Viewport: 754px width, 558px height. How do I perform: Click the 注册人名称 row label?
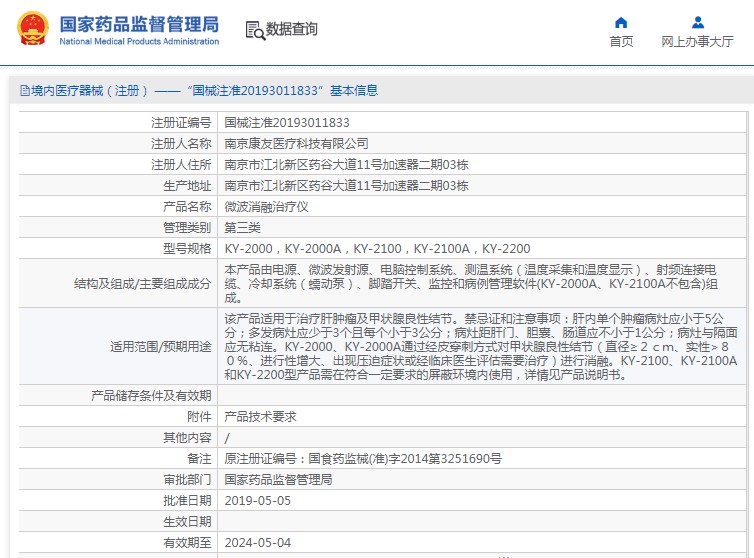click(181, 143)
